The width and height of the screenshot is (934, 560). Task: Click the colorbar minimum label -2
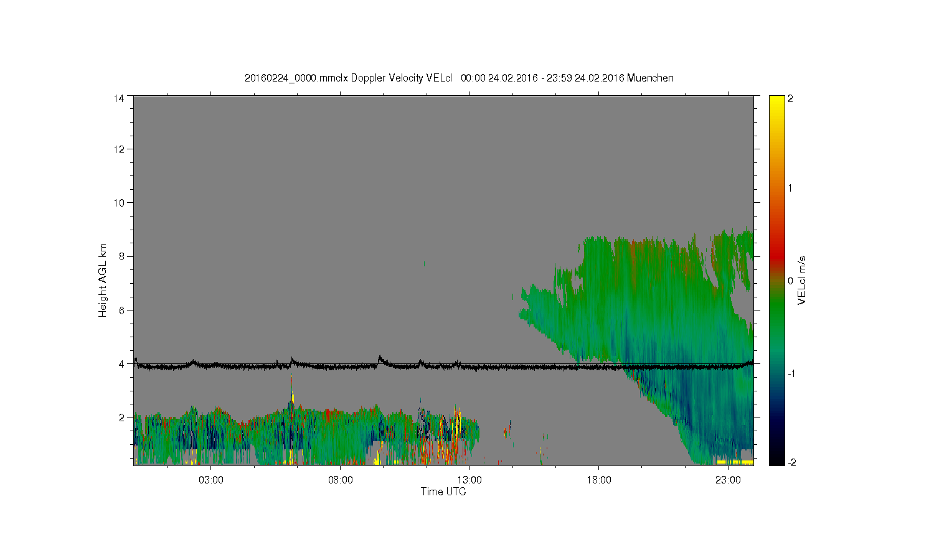pos(791,462)
